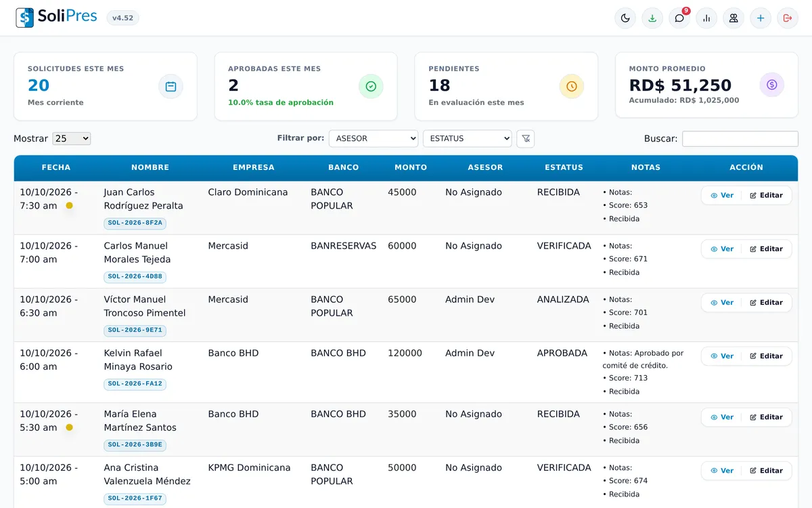Click request code SOL-2026-4D88 badge
The height and width of the screenshot is (508, 812).
(x=135, y=276)
